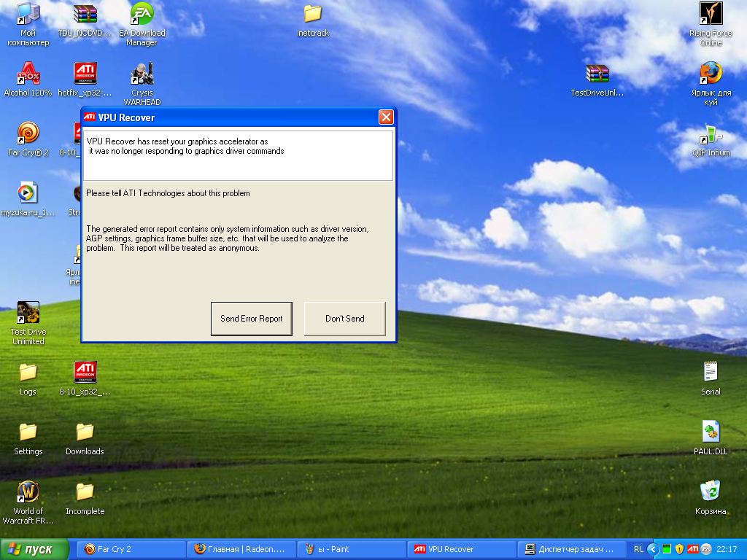Screen dimensions: 747x560
Task: Select the myzuka.ru media file icon
Action: point(28,199)
